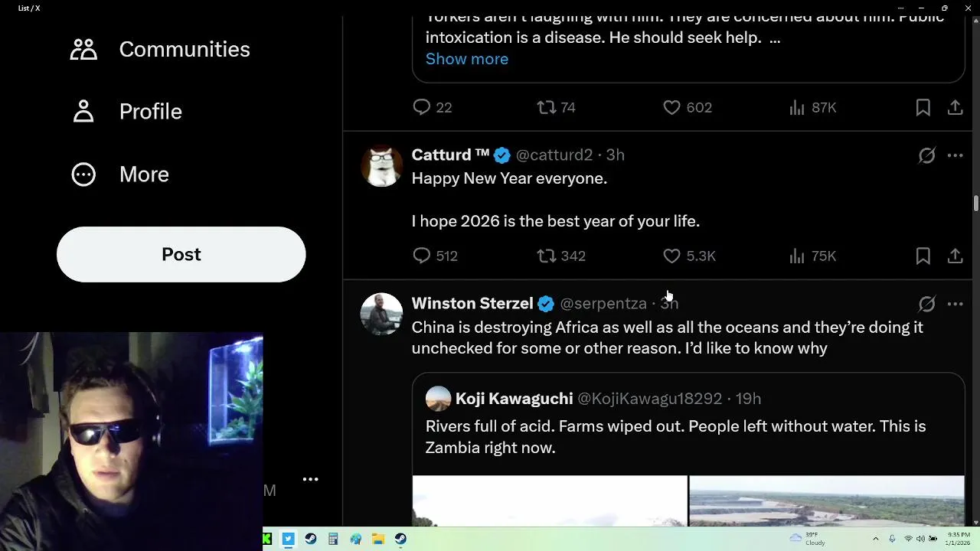Viewport: 980px width, 551px height.
Task: Expand the quoted tweet with Show more
Action: pos(466,59)
